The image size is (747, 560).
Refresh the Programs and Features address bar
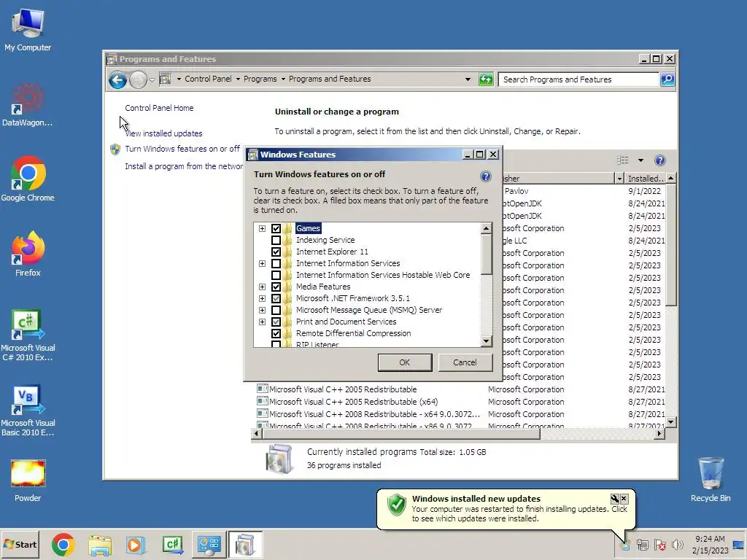[x=486, y=79]
